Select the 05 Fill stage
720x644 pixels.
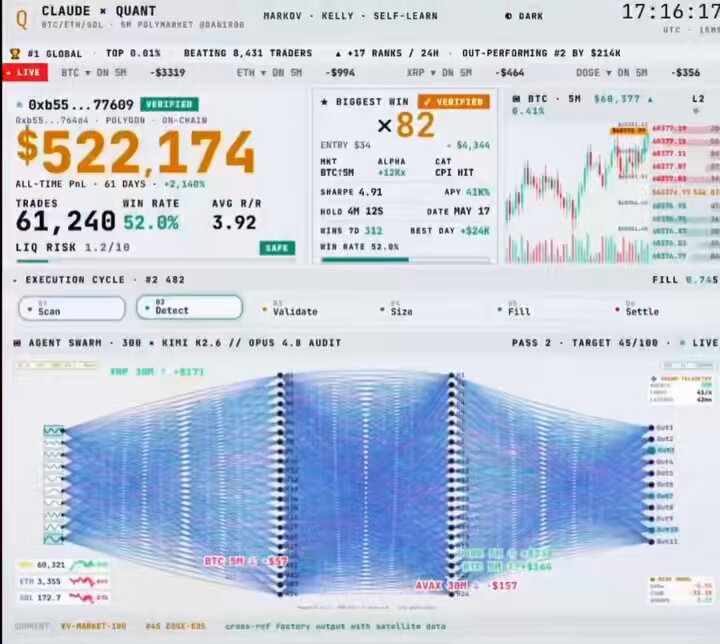tap(514, 309)
